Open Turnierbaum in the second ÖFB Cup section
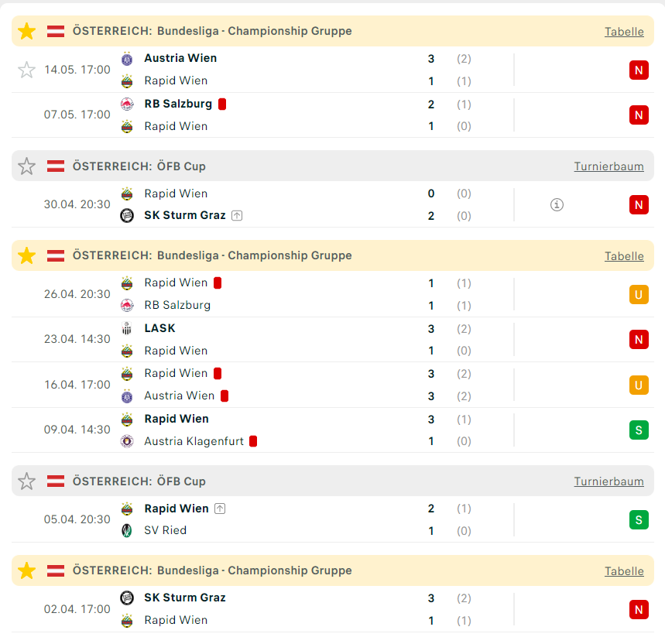The width and height of the screenshot is (665, 644). coord(608,481)
